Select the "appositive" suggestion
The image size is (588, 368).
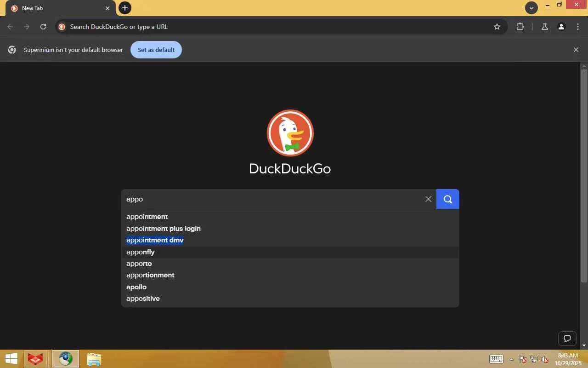[290, 299]
